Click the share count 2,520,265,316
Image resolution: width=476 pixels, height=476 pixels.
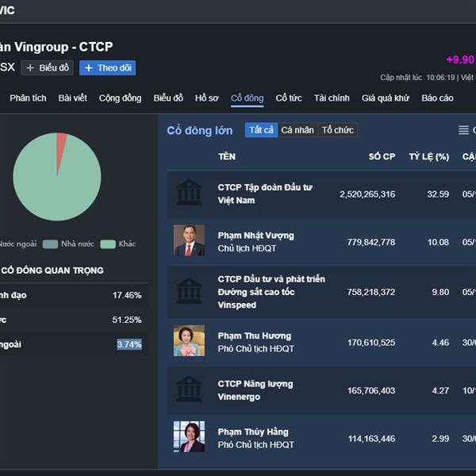[367, 194]
